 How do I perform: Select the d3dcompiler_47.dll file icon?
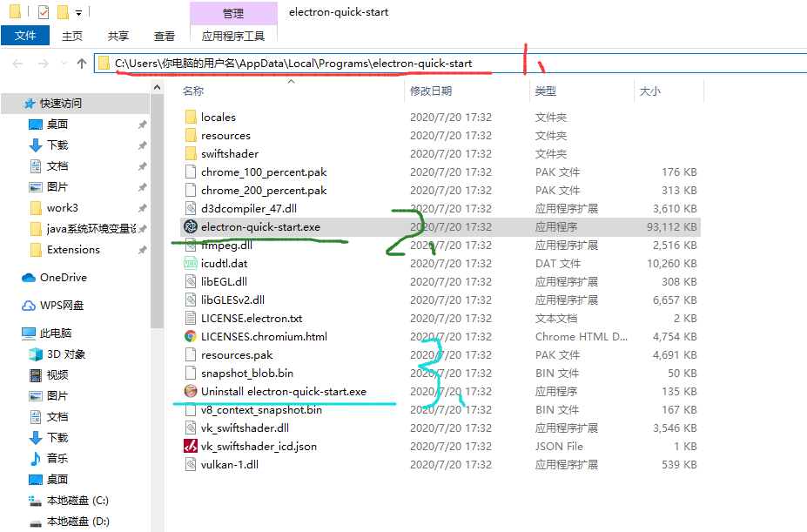click(x=191, y=209)
